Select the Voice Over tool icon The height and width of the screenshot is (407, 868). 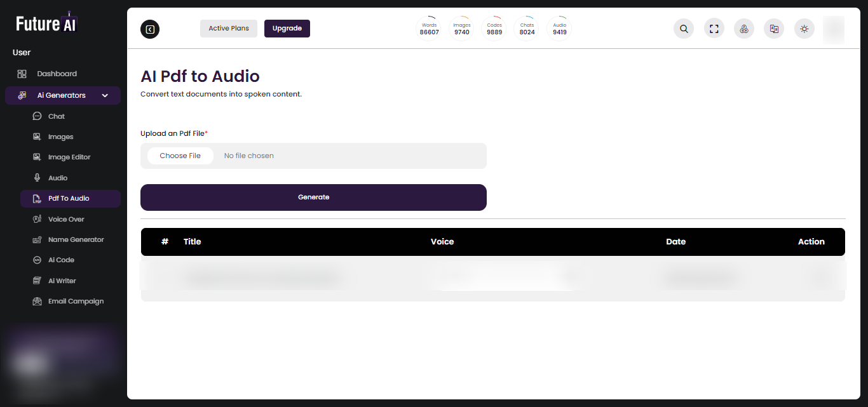37,219
